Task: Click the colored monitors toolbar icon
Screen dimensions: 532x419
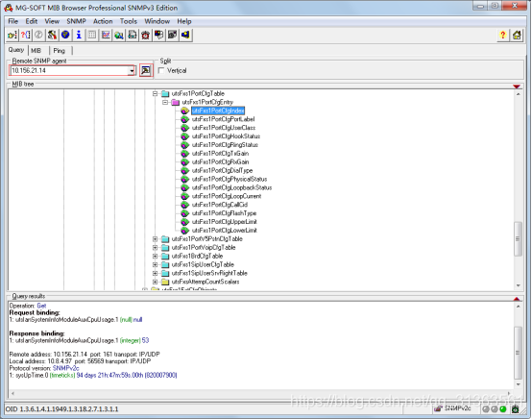Action: coord(158,35)
